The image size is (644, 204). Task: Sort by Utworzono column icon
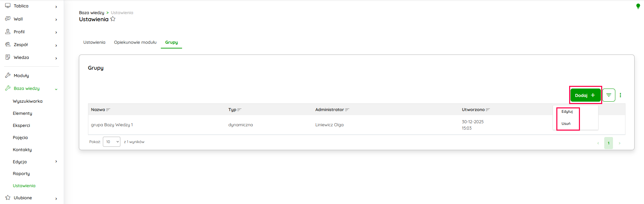pos(488,110)
